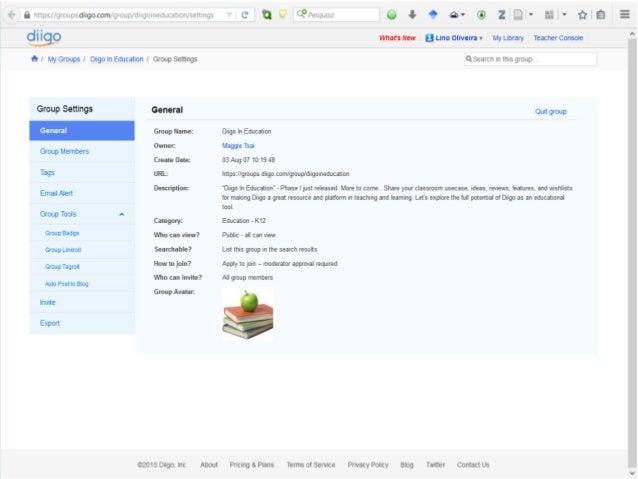Click the group URL text value

pos(285,174)
